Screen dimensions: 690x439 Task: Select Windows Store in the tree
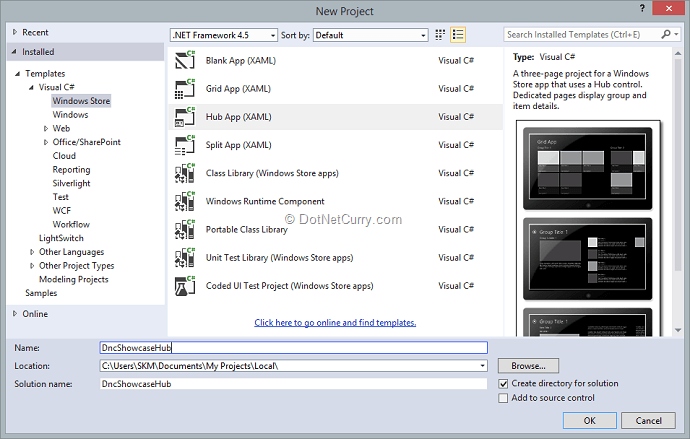point(81,101)
